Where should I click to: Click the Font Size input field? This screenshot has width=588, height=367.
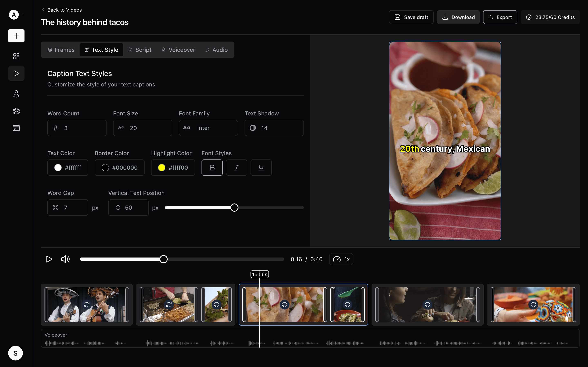[x=143, y=128]
